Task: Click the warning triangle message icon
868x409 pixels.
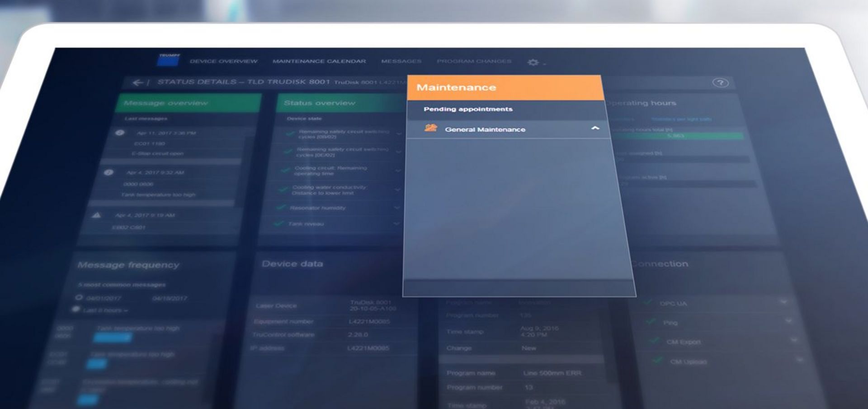Action: [96, 215]
